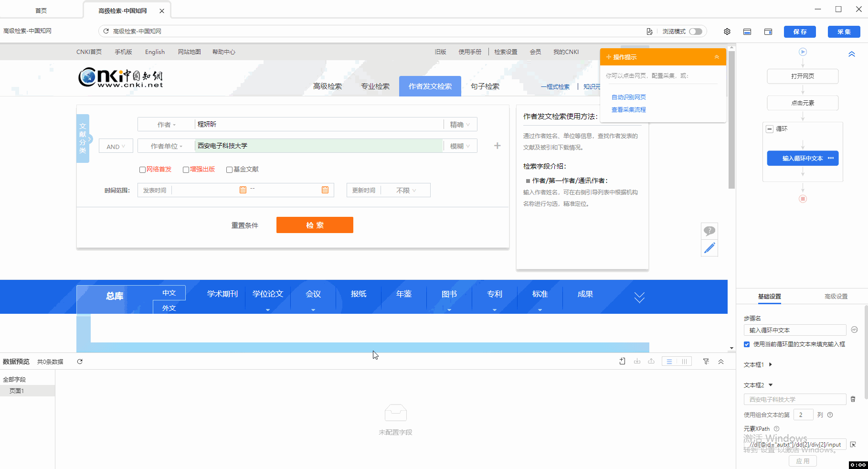
Task: Toggle the bottom panel layout icon in the toolbar
Action: click(x=747, y=32)
